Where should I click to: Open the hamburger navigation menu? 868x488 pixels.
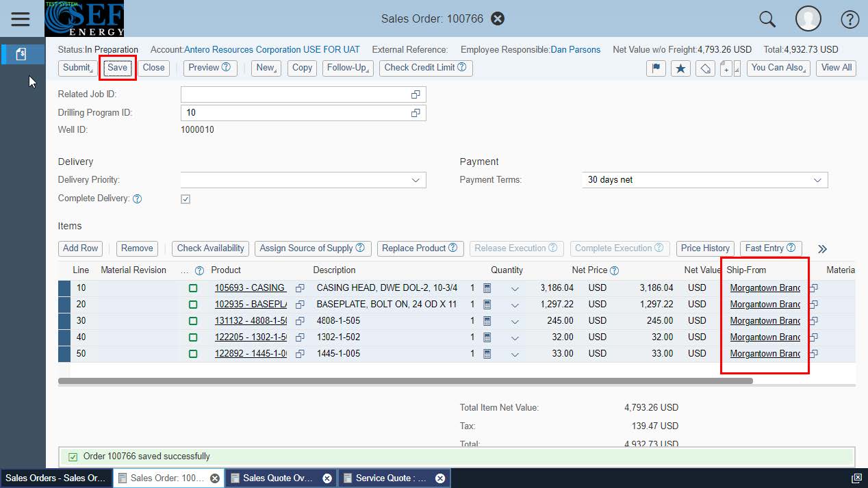[21, 18]
